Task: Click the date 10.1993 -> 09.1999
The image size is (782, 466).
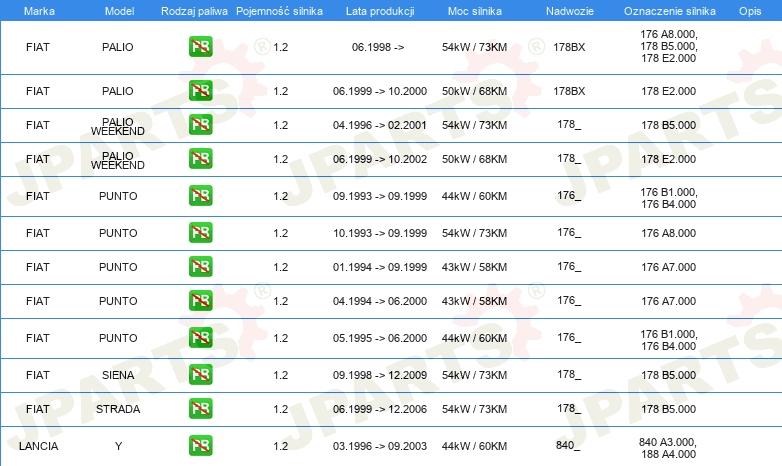Action: point(380,233)
